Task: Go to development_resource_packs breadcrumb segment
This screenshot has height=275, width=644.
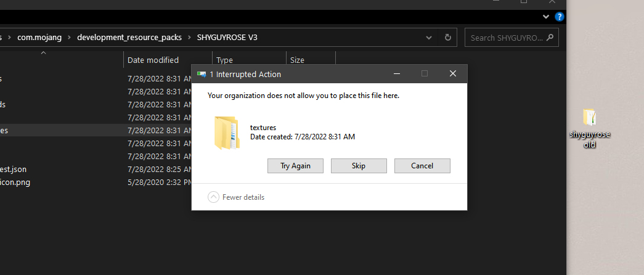Action: 129,38
